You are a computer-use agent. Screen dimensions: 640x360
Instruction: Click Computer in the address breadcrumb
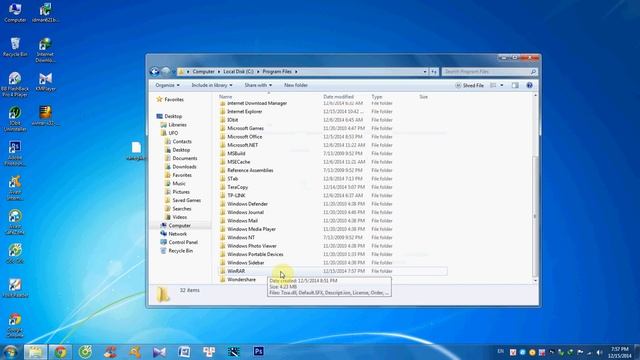(x=203, y=72)
